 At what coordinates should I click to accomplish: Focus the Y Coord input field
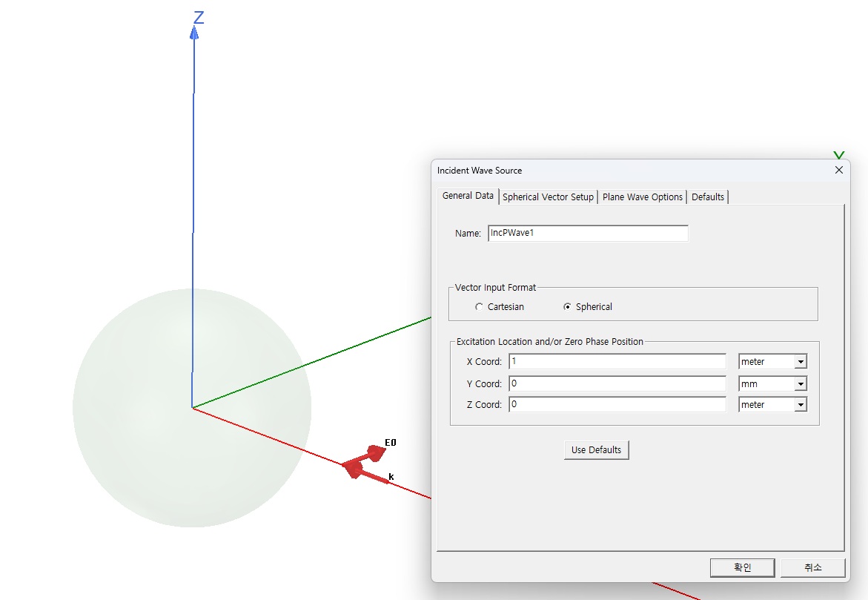tap(617, 384)
